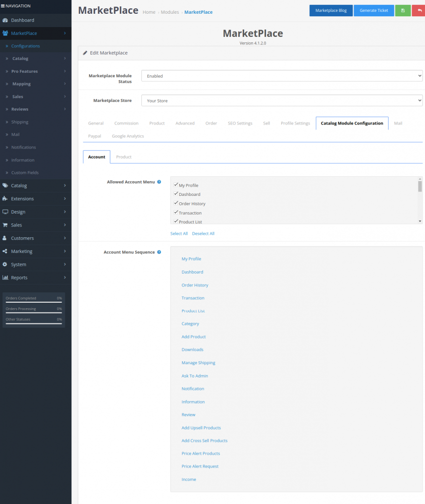Open Notifications in the sidebar
The height and width of the screenshot is (504, 425).
pos(24,147)
